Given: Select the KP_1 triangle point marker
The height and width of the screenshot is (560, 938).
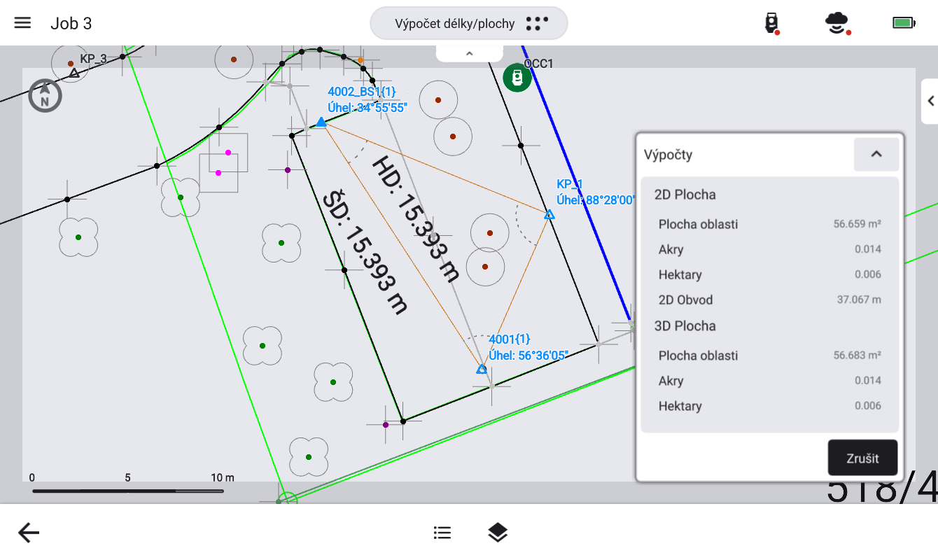Looking at the screenshot, I should [x=549, y=214].
